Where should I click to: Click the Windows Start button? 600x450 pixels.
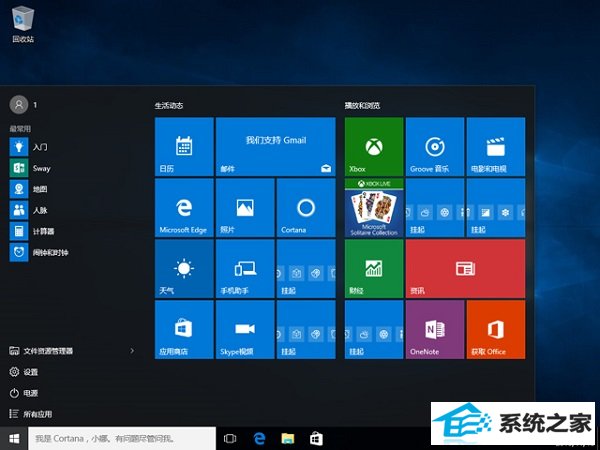14,439
